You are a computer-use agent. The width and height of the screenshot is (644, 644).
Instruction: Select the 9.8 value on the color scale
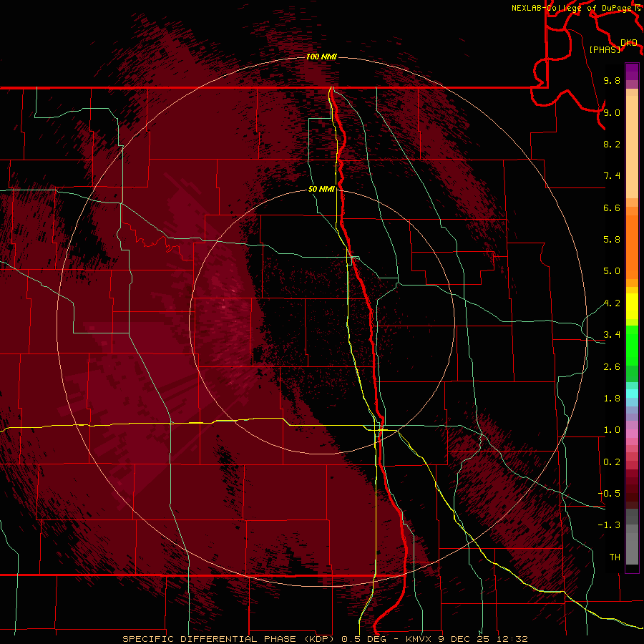(612, 80)
